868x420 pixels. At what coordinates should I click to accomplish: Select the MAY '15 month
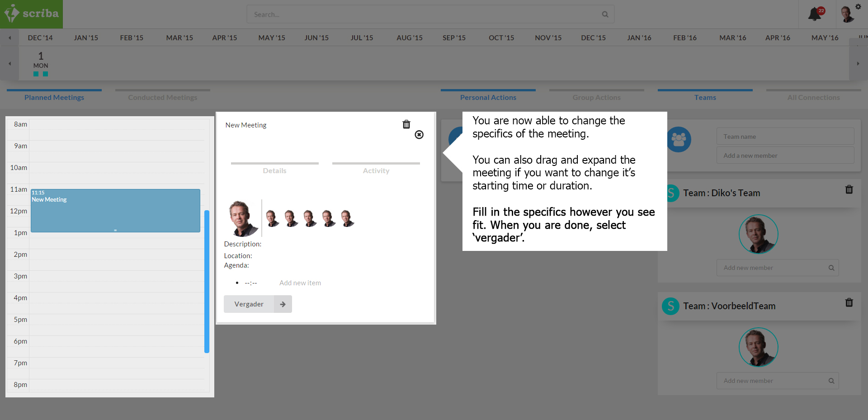coord(271,38)
